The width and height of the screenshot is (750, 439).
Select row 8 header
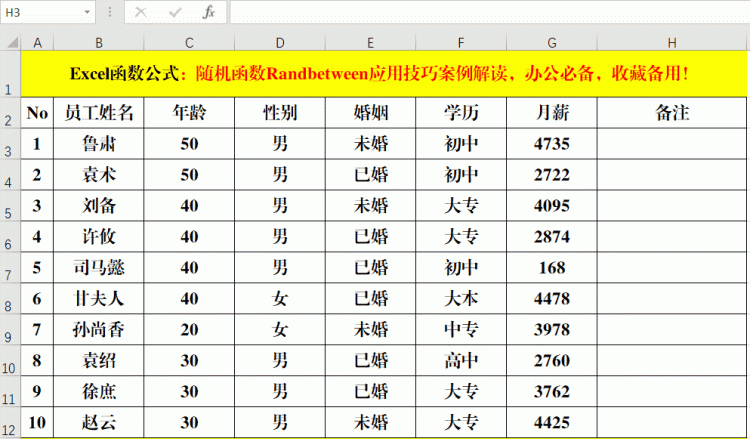10,298
